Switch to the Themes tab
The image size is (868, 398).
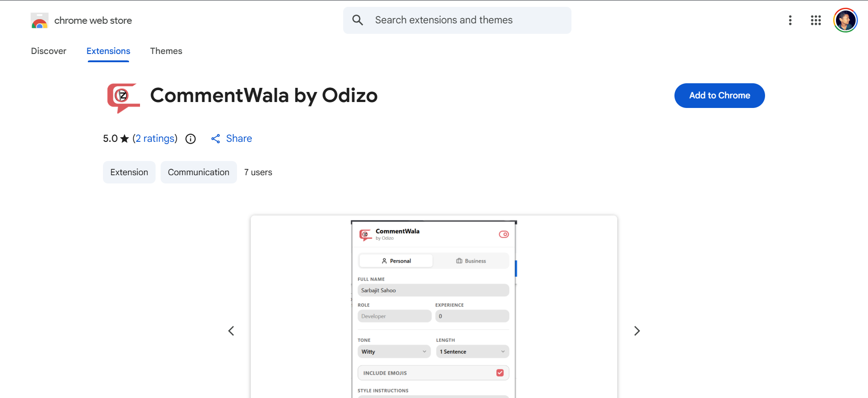click(166, 51)
